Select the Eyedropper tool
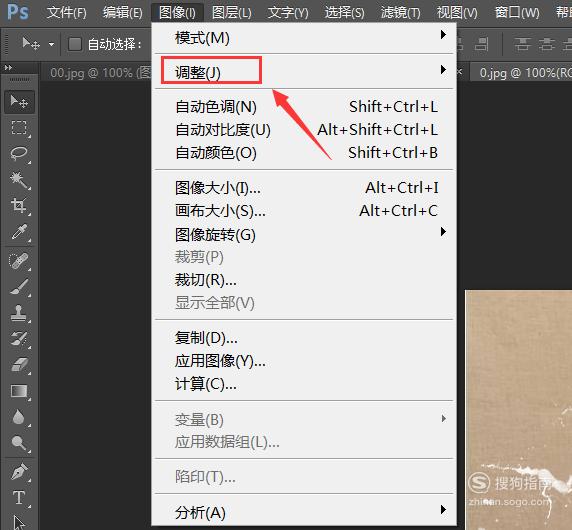Image resolution: width=572 pixels, height=530 pixels. [x=19, y=232]
